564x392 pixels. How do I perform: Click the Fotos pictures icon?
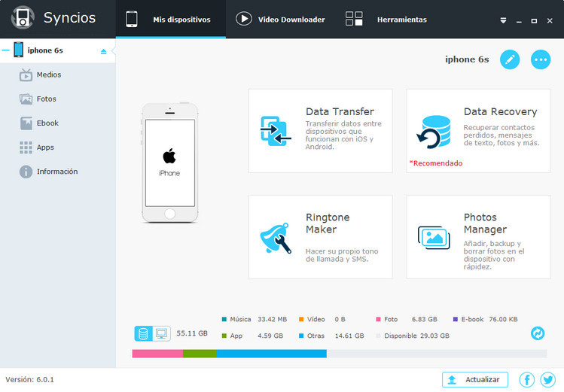(x=26, y=99)
